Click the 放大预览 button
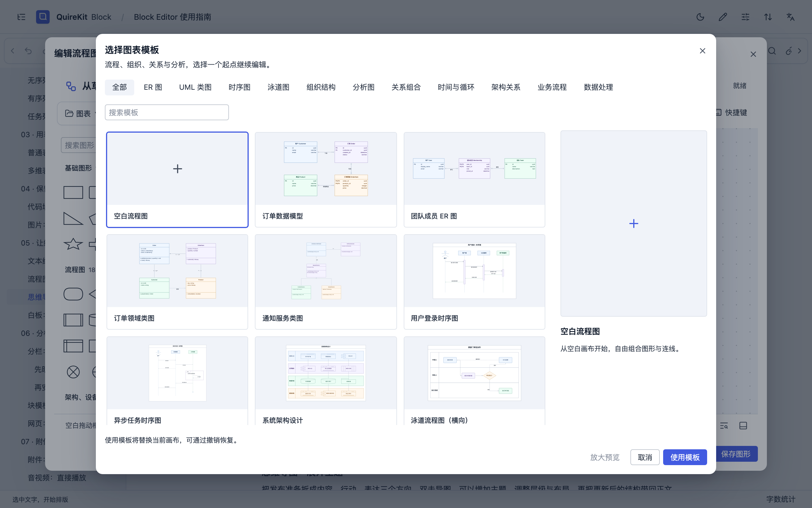Screen dimensions: 812x508 tap(605, 457)
